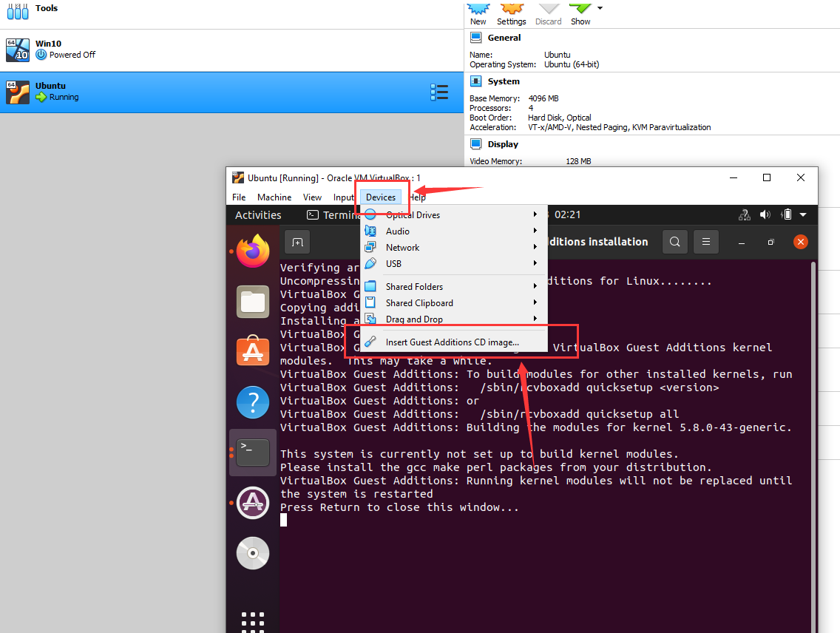Click the Terminal icon in the dock
The height and width of the screenshot is (633, 840).
[x=253, y=453]
